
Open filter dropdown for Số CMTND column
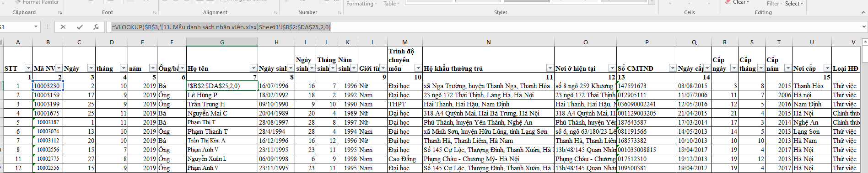(673, 68)
